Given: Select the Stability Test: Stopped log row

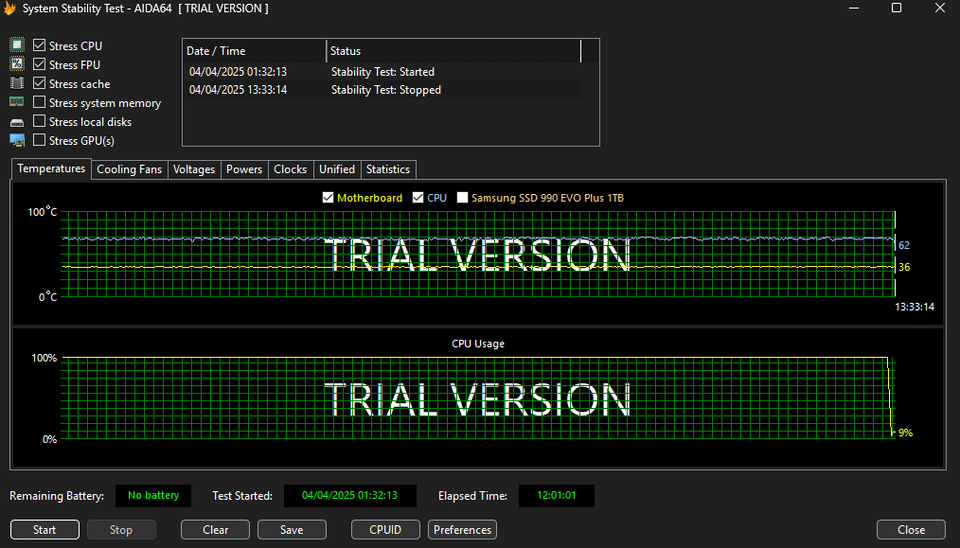Looking at the screenshot, I should click(382, 90).
